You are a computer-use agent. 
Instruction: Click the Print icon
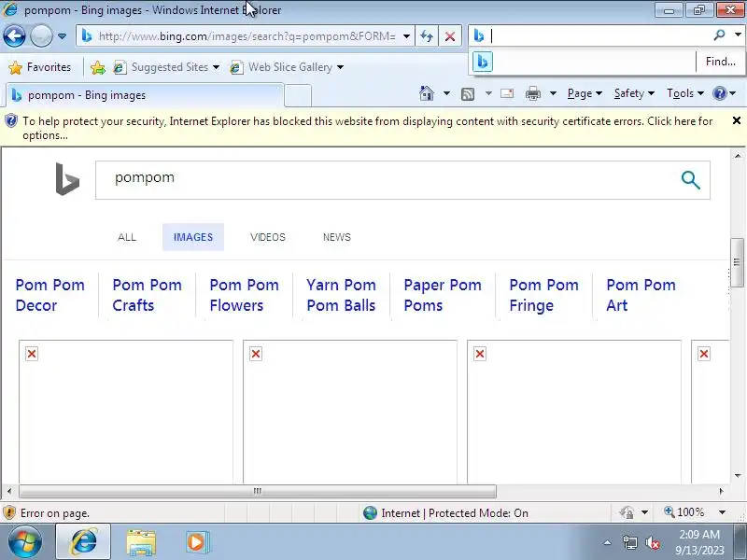pyautogui.click(x=532, y=94)
